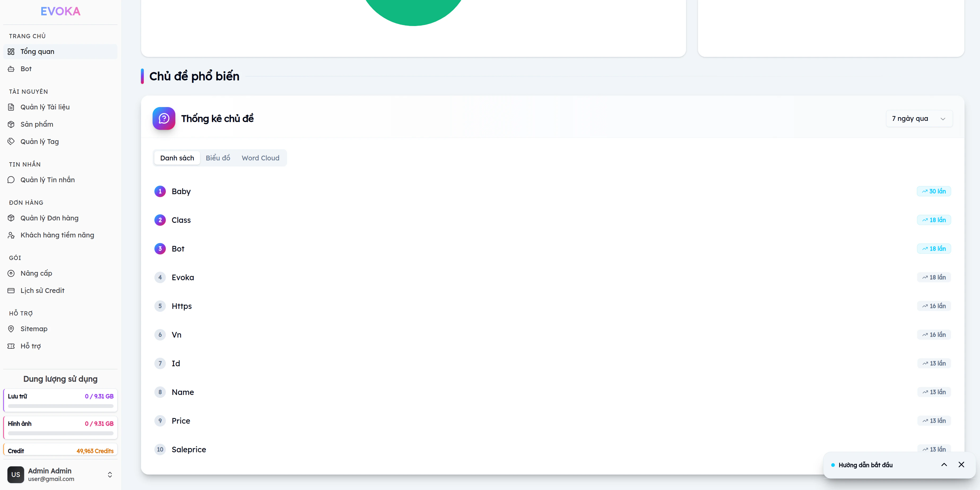Screen dimensions: 980x490
Task: Close the Hướng dẫn bắt đầu popup
Action: 961,465
